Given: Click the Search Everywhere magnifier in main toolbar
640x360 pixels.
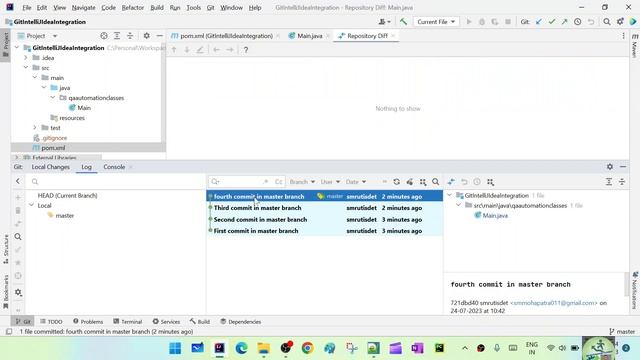Looking at the screenshot, I should click(607, 22).
